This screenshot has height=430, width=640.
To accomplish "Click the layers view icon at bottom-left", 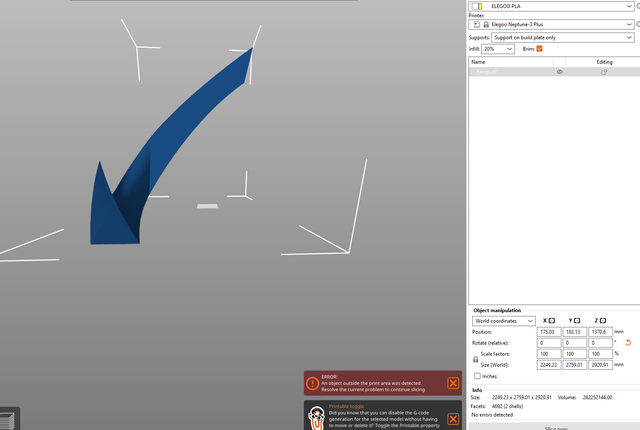I will (7, 421).
